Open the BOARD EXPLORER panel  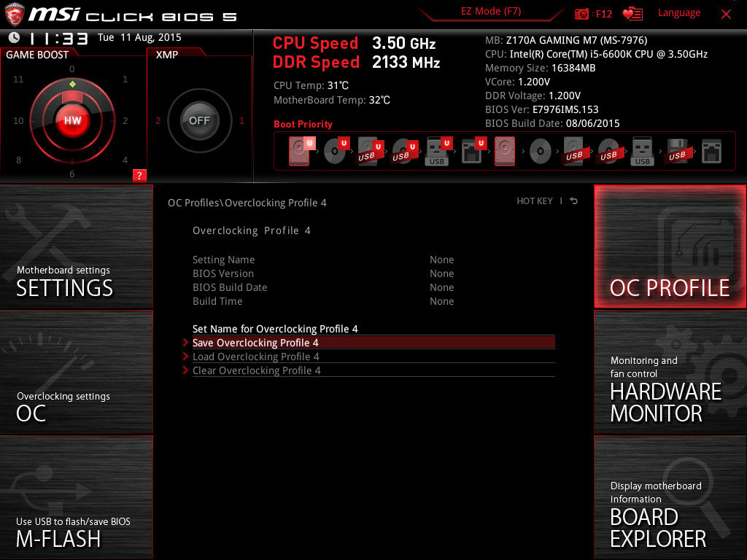point(670,497)
